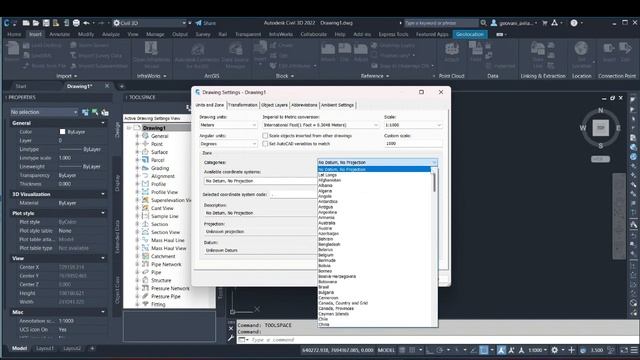Open the Scale 1:1000 dropdown
Viewport: 640px width, 360px height.
point(413,125)
